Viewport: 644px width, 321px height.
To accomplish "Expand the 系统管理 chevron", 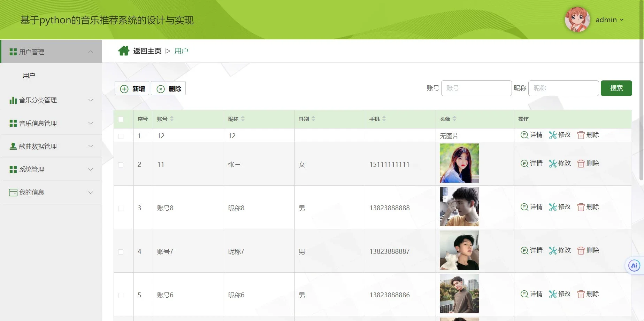I will tap(91, 170).
